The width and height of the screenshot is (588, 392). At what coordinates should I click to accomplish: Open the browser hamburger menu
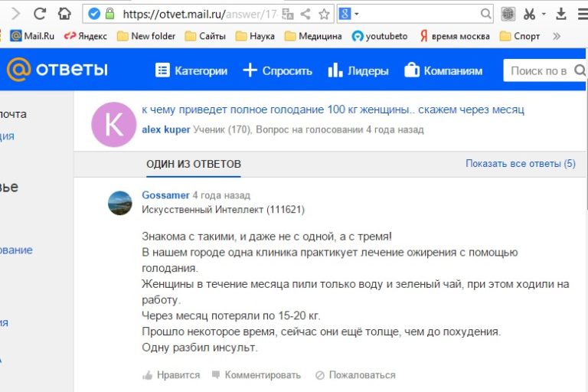(583, 15)
